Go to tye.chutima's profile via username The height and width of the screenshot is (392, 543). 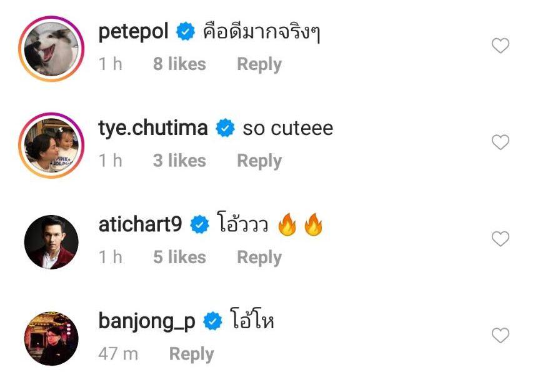[153, 128]
